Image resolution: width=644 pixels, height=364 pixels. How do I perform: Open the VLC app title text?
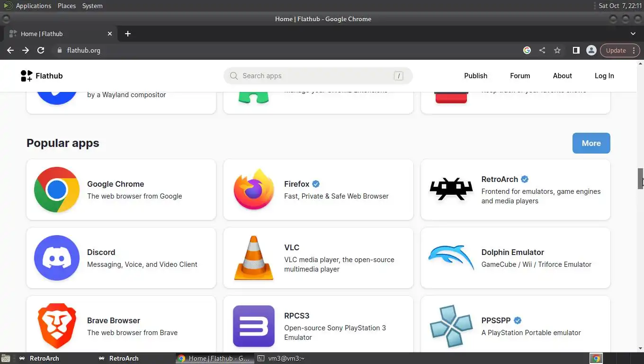(292, 247)
